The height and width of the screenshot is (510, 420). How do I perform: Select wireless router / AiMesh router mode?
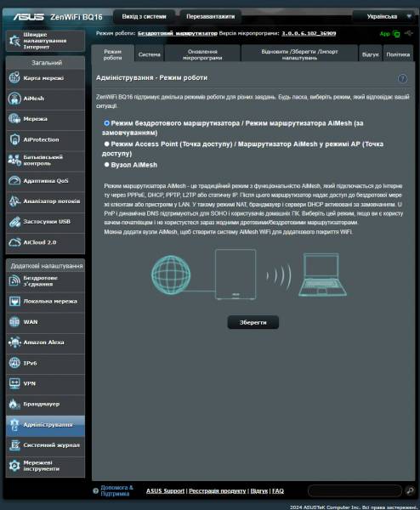click(106, 123)
